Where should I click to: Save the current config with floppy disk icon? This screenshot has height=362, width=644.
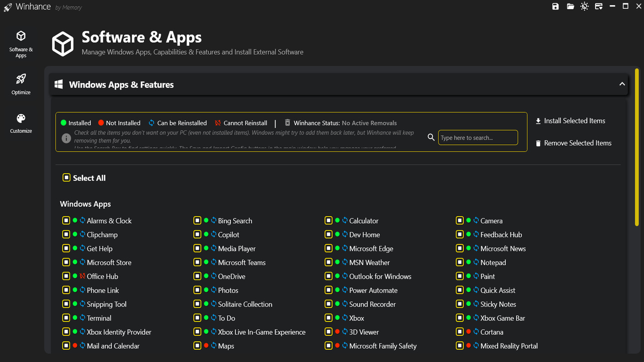tap(555, 7)
